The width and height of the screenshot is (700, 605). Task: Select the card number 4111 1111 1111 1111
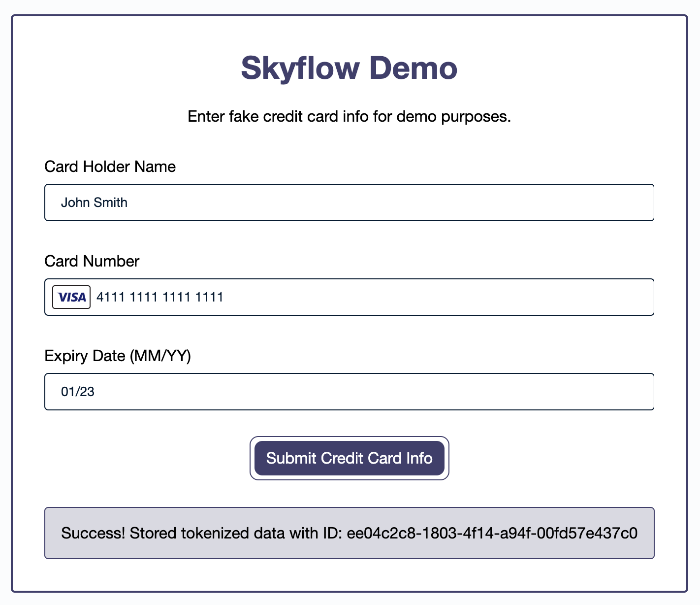click(159, 297)
